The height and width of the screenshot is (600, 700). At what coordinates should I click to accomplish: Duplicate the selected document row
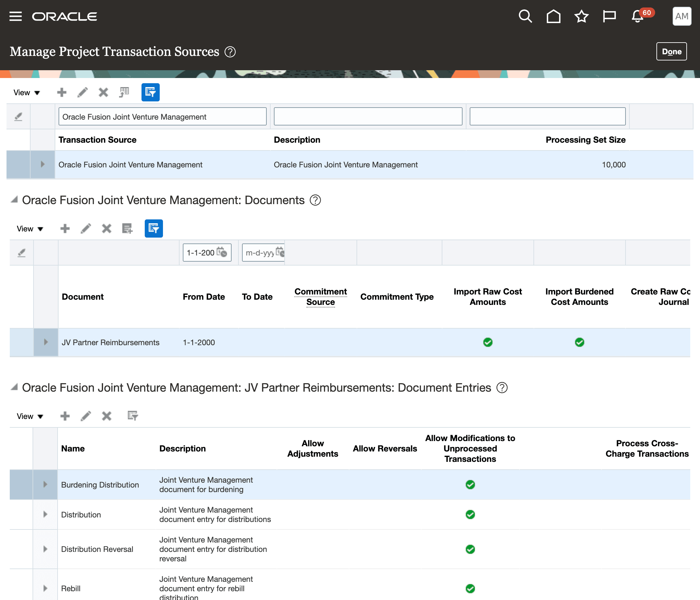pyautogui.click(x=128, y=228)
